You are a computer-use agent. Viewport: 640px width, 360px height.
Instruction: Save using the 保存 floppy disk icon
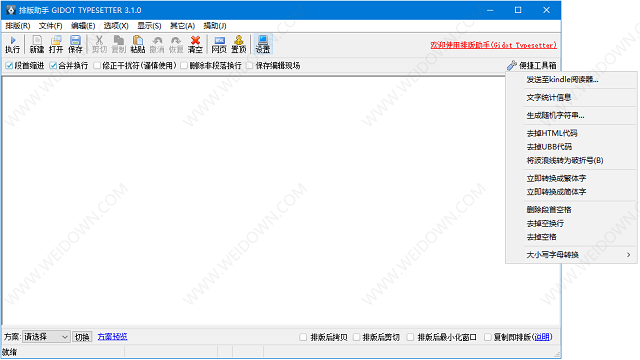point(75,44)
